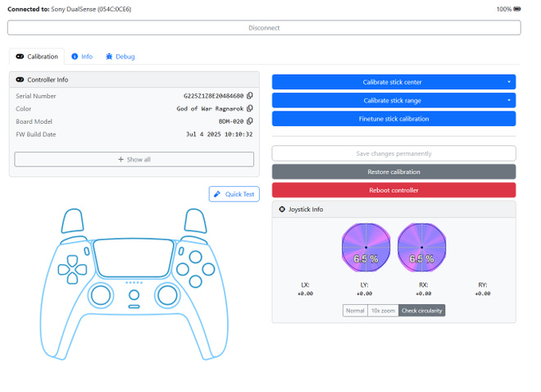The width and height of the screenshot is (541, 392).
Task: Click the left analog stick on diagram
Action: [x=100, y=295]
